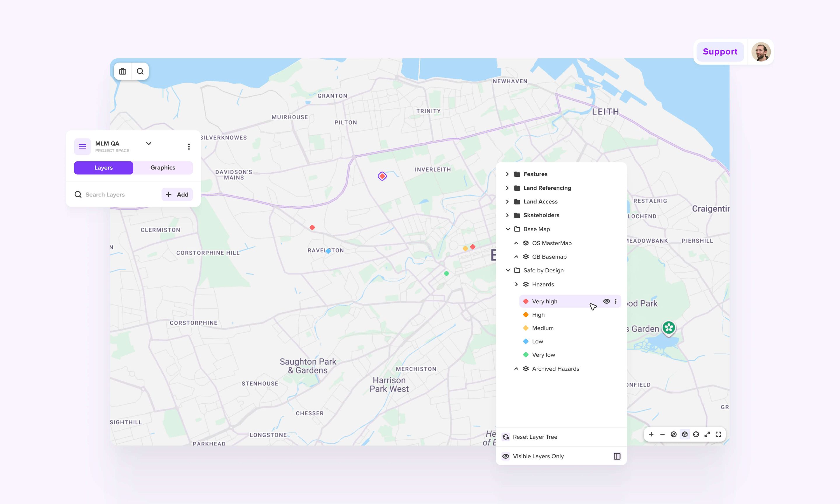This screenshot has width=840, height=504.
Task: Click the zoom in plus icon
Action: [651, 434]
